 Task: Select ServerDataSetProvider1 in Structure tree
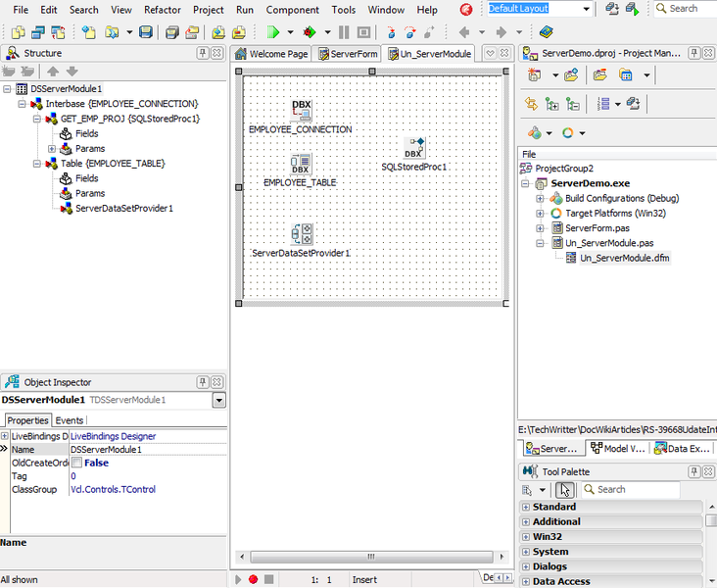[x=124, y=209]
